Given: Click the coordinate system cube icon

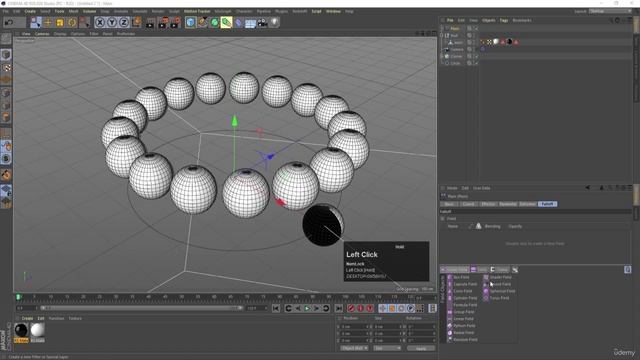Looking at the screenshot, I should [137, 22].
